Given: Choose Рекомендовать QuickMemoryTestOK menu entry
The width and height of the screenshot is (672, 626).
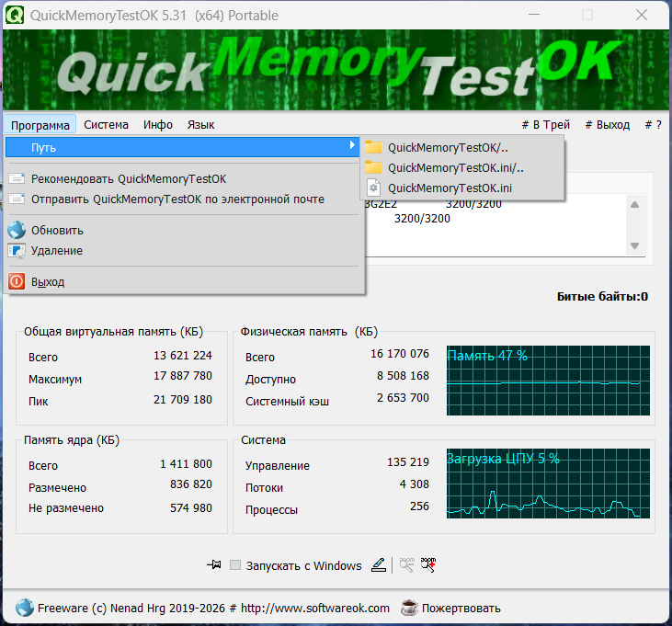Looking at the screenshot, I should point(128,179).
